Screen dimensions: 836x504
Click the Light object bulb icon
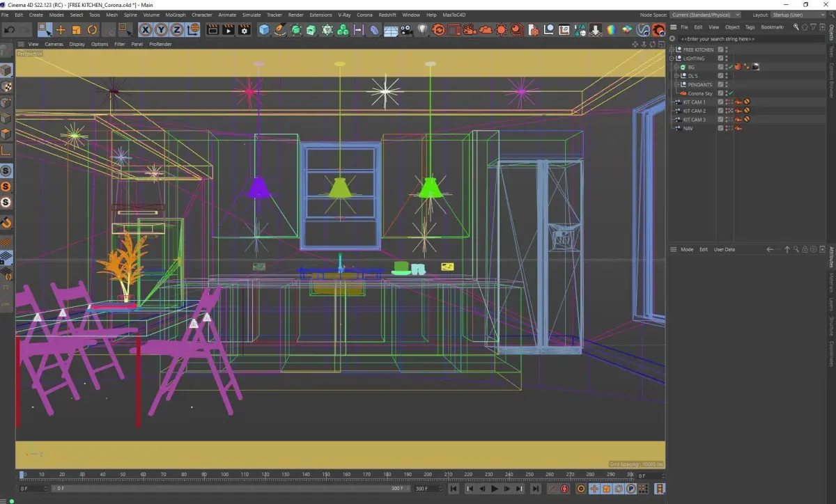pos(422,29)
